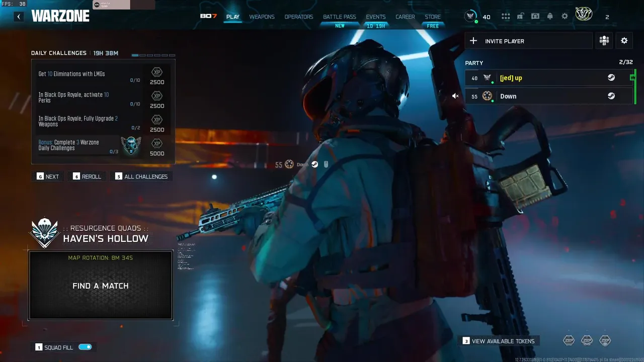Click the Daily Challenges header text

59,53
